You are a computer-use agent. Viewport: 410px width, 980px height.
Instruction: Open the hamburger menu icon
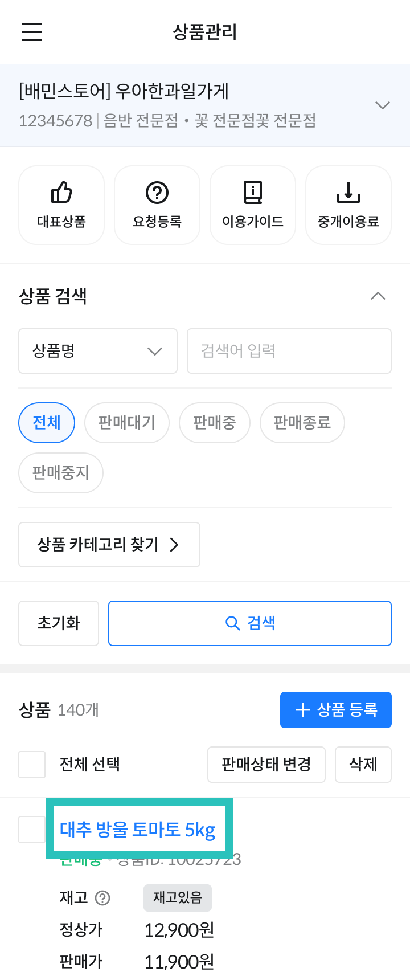32,32
